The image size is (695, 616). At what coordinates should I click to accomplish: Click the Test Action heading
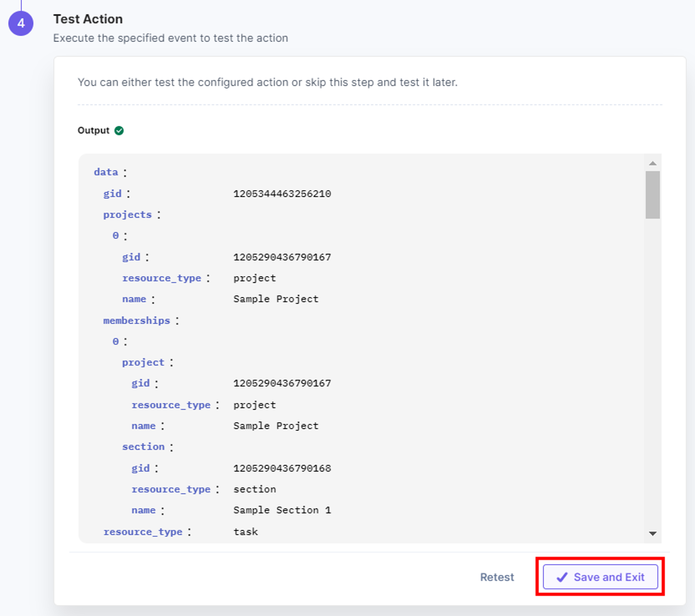coord(88,19)
